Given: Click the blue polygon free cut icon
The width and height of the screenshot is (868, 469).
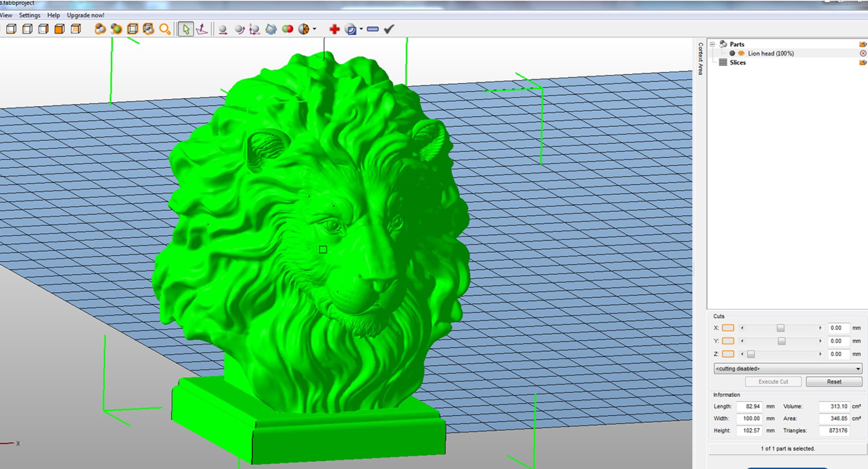Looking at the screenshot, I should (271, 29).
